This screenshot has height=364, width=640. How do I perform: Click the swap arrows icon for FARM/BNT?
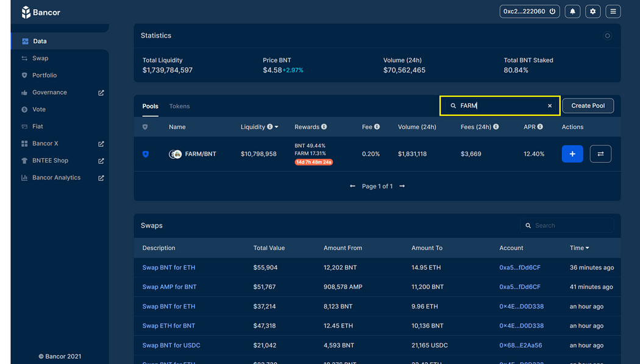pyautogui.click(x=600, y=153)
